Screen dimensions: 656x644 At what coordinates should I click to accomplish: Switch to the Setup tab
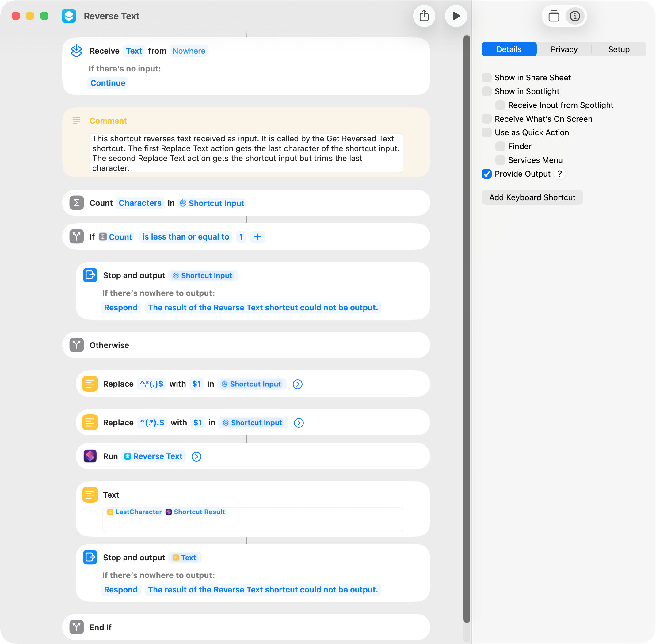coord(619,49)
